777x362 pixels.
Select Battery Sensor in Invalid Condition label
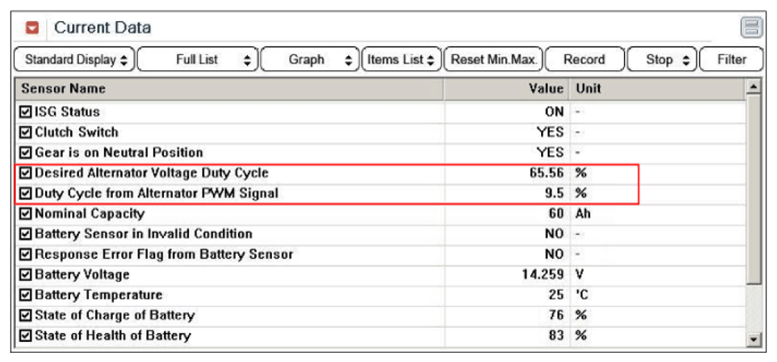tap(144, 234)
